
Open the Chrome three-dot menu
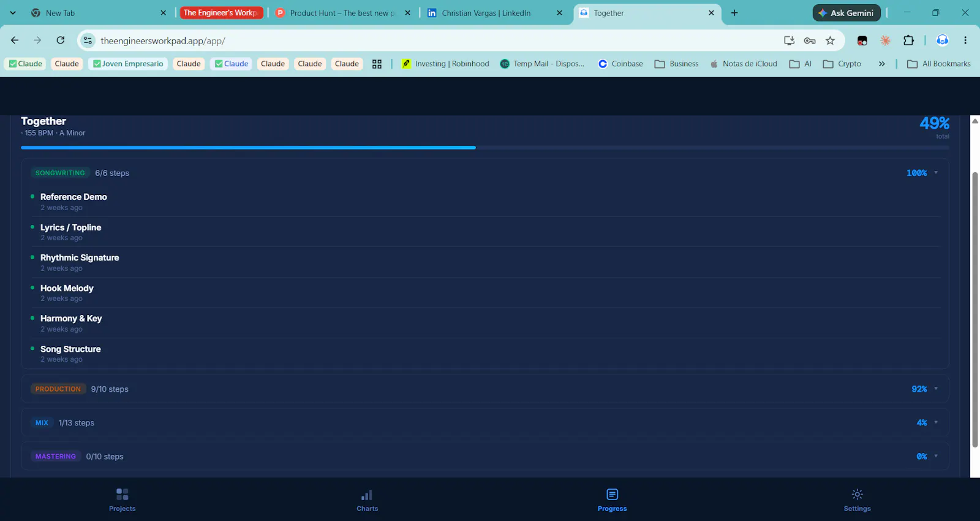tap(965, 40)
